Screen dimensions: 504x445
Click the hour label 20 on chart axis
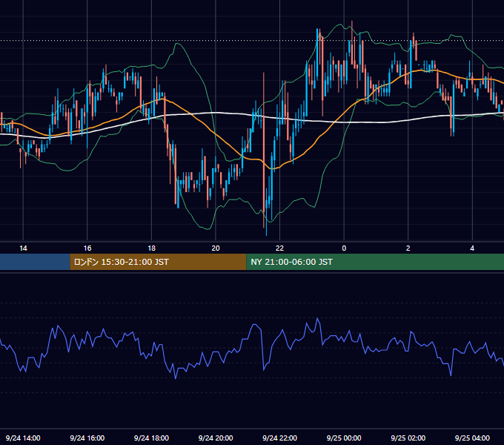pyautogui.click(x=216, y=248)
